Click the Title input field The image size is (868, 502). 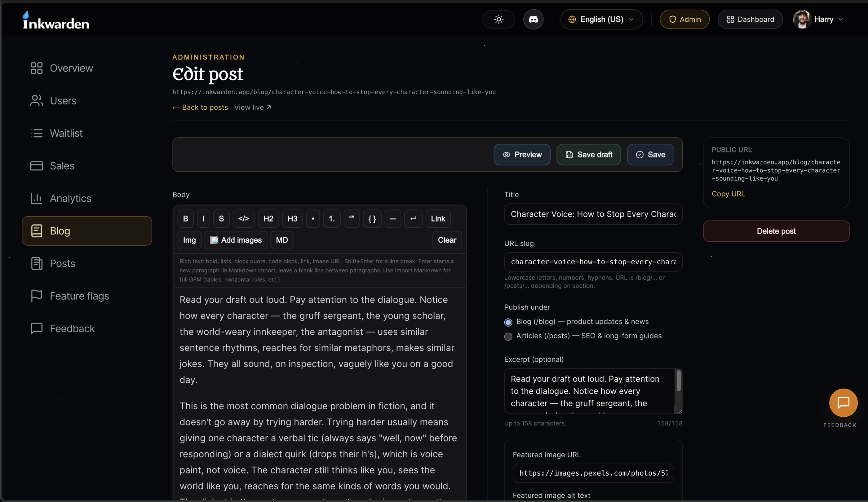pos(593,214)
